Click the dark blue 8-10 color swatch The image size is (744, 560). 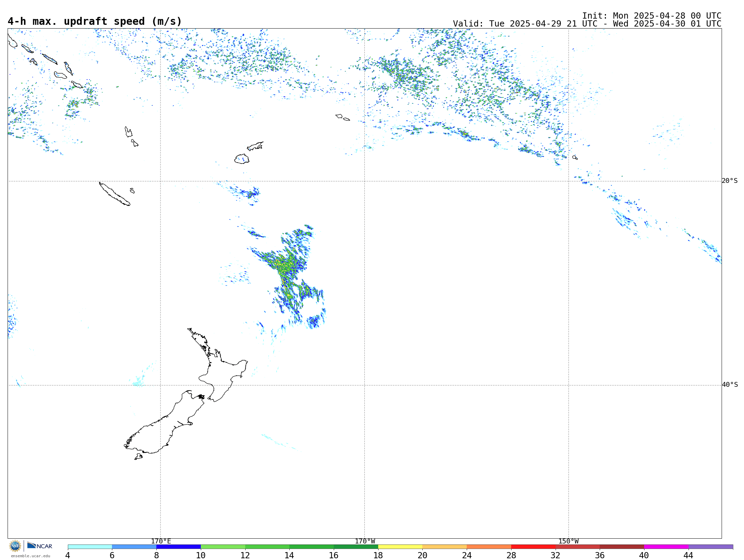[178, 547]
